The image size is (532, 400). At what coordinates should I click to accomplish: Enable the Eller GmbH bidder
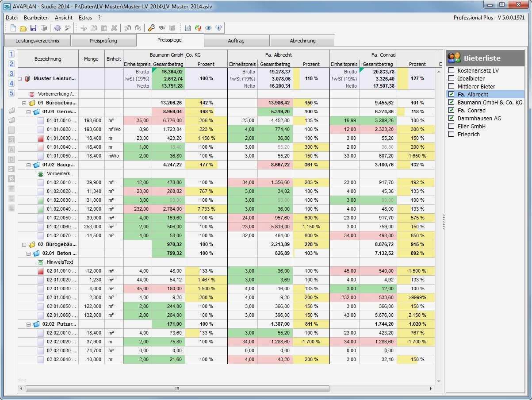(x=452, y=126)
